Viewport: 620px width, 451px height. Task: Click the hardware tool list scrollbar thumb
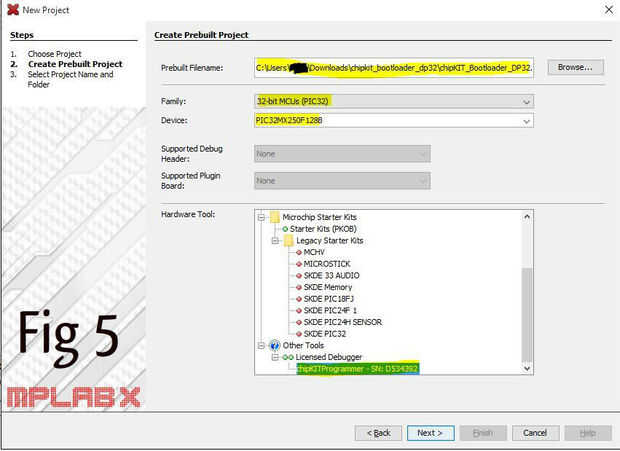527,315
